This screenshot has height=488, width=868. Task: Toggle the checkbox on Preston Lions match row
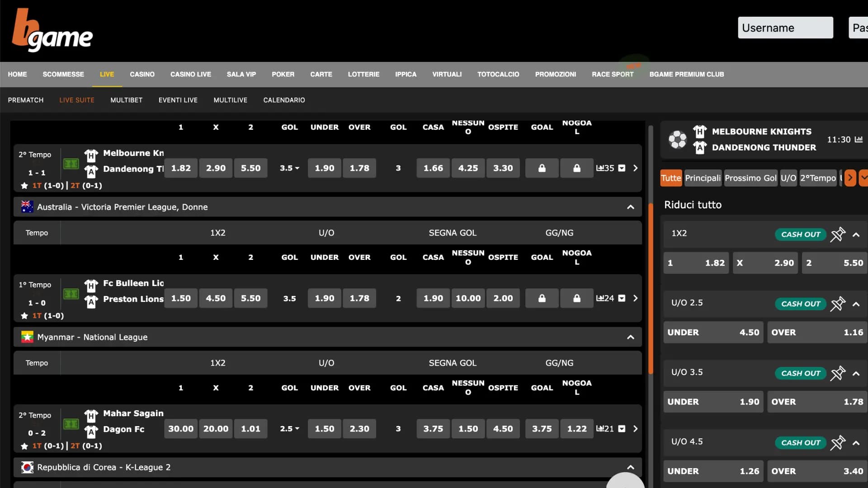(x=622, y=298)
